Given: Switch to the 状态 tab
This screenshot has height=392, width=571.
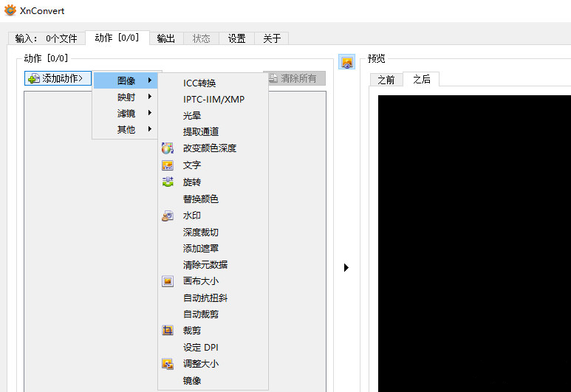Looking at the screenshot, I should [202, 38].
